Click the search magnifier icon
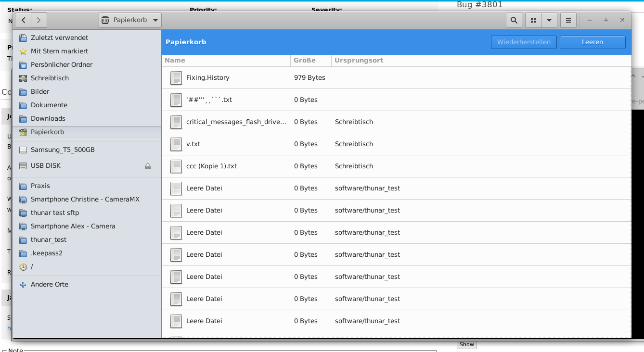This screenshot has width=644, height=352. (x=514, y=20)
